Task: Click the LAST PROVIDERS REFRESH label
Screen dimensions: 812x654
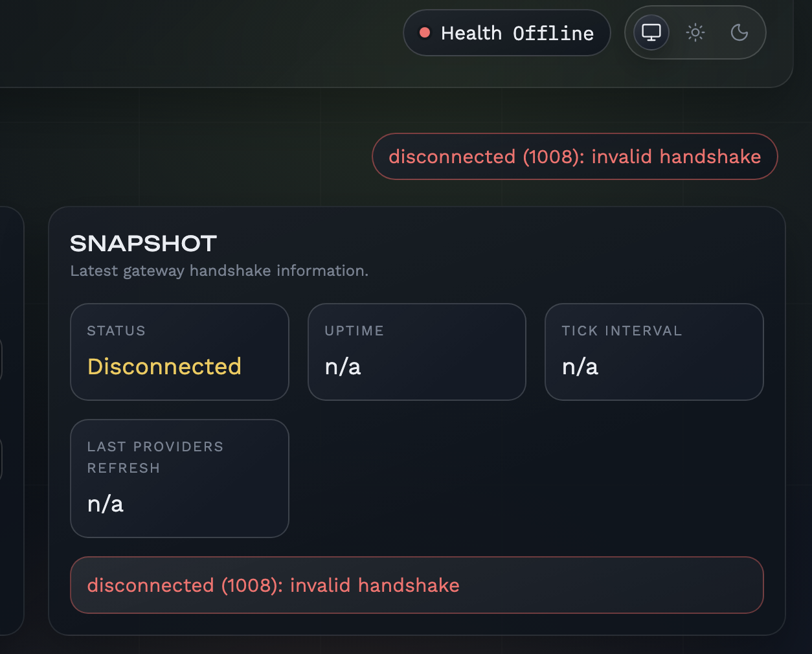Action: (x=155, y=457)
